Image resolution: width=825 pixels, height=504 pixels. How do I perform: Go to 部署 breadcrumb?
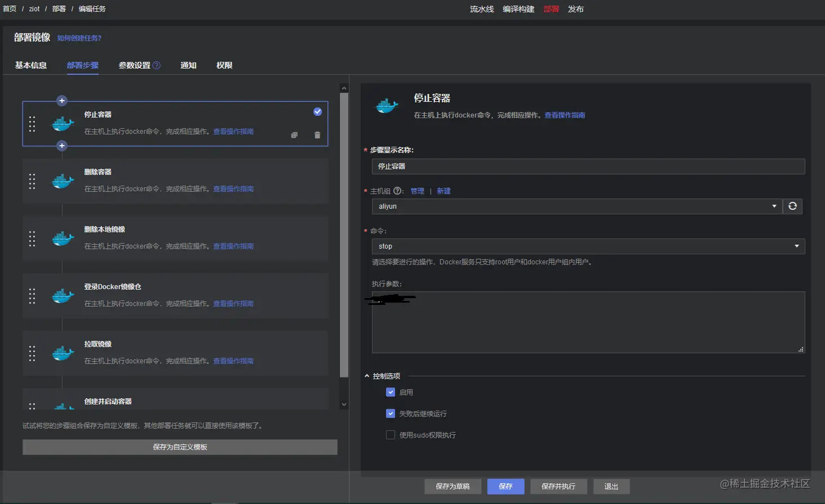[x=59, y=9]
